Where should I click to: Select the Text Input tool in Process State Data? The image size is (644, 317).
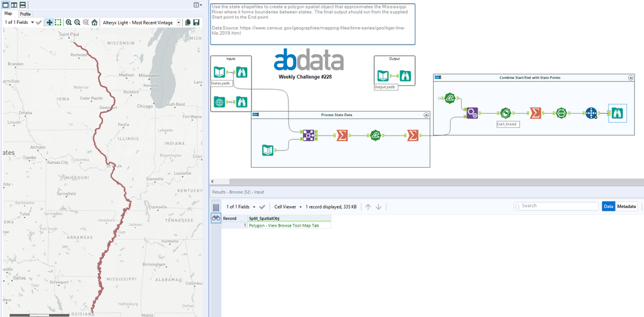click(268, 150)
